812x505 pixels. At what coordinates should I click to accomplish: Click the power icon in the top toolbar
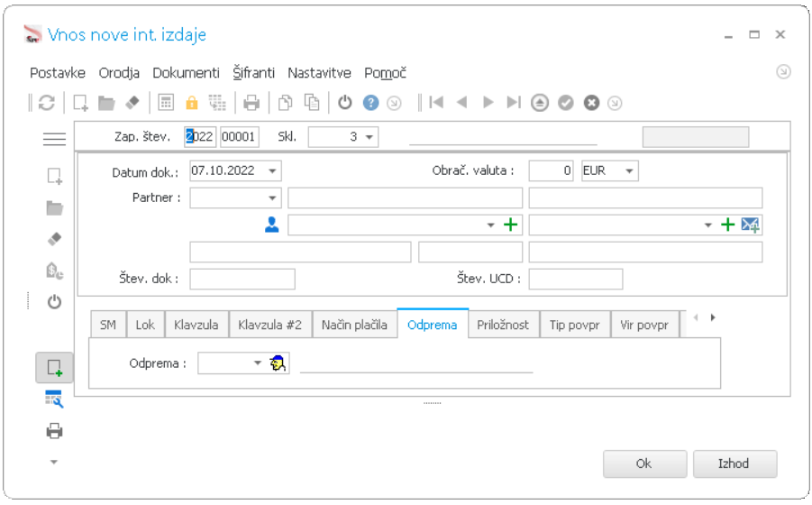click(x=345, y=103)
